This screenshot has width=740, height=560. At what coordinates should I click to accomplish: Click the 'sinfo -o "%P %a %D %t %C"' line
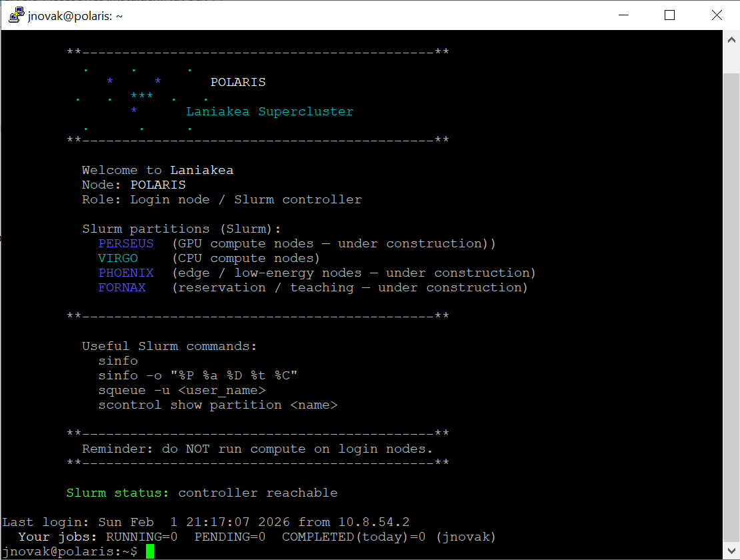(198, 375)
